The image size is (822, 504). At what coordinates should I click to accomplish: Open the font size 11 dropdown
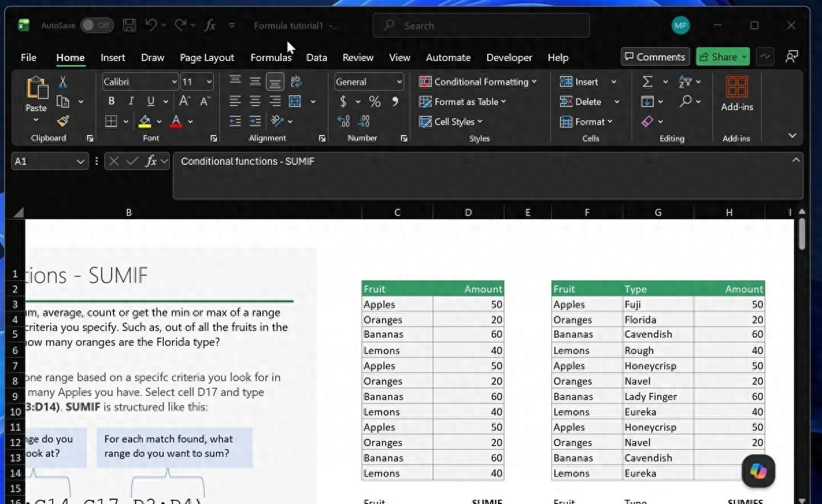point(209,81)
